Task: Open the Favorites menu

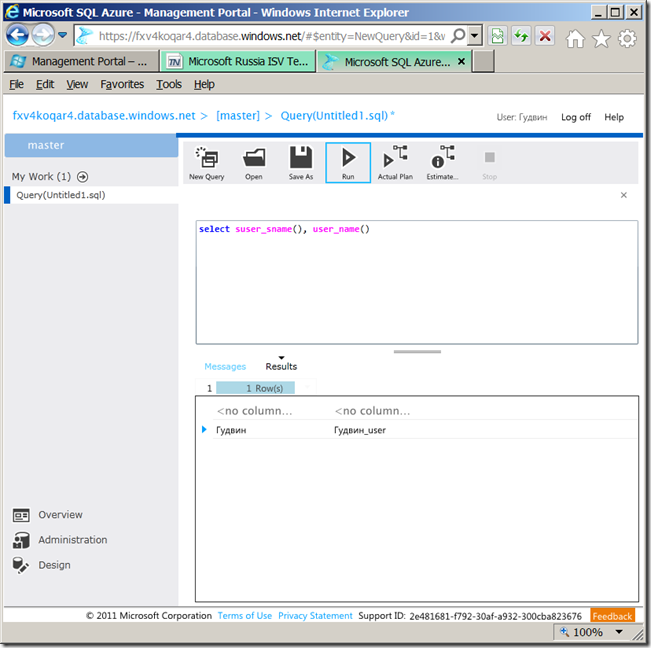Action: (x=122, y=84)
